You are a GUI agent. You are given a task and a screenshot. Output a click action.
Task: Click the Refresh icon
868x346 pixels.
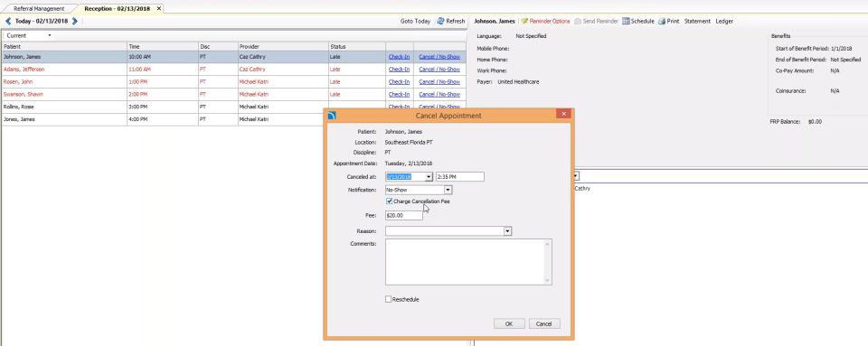[440, 21]
